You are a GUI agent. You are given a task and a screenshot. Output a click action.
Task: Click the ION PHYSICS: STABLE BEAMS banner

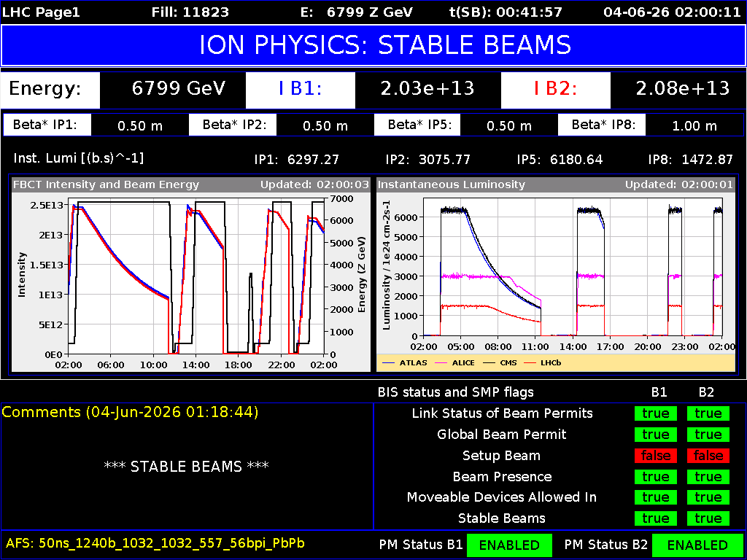[x=373, y=45]
